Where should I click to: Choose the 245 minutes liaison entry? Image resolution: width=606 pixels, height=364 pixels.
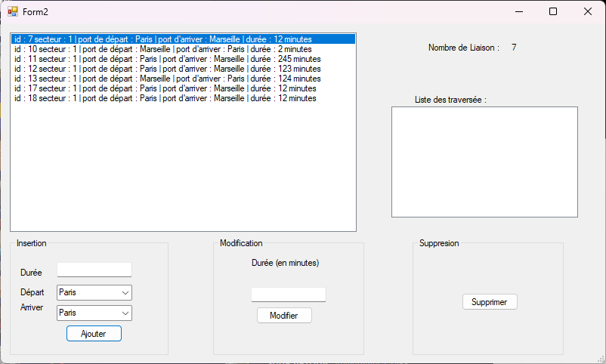tap(167, 59)
